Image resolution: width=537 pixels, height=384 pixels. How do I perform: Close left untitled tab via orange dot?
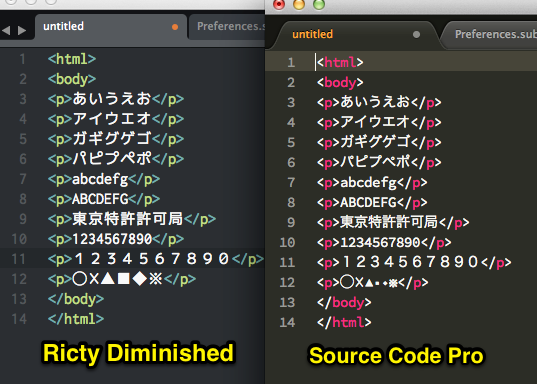coord(175,27)
